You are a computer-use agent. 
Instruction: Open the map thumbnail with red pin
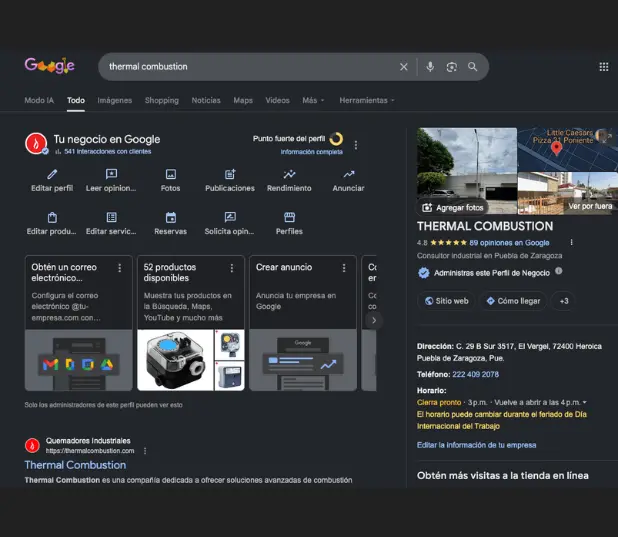(568, 149)
